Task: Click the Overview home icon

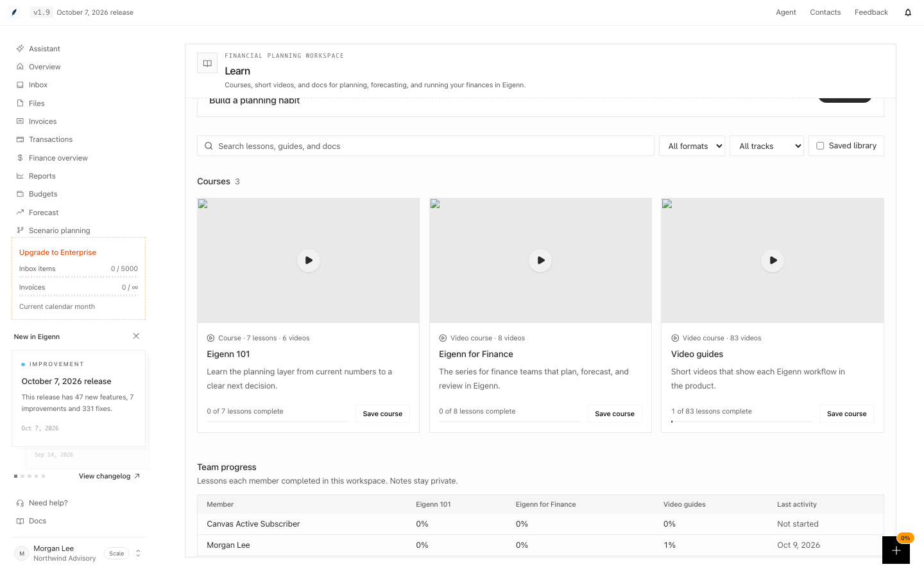Action: (20, 67)
